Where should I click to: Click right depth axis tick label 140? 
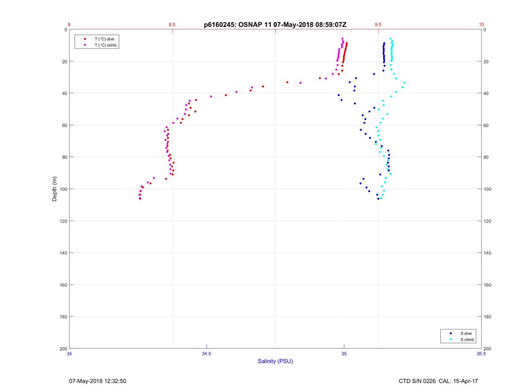click(488, 253)
